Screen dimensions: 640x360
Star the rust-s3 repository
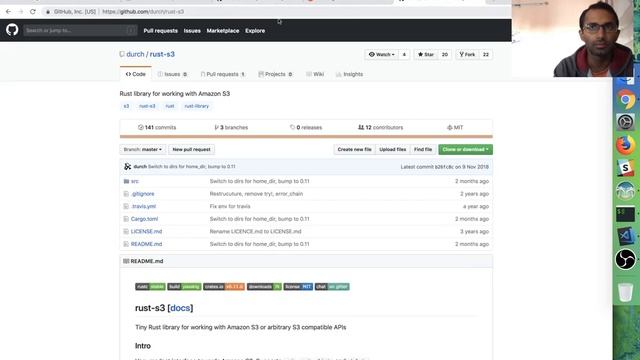[x=426, y=54]
